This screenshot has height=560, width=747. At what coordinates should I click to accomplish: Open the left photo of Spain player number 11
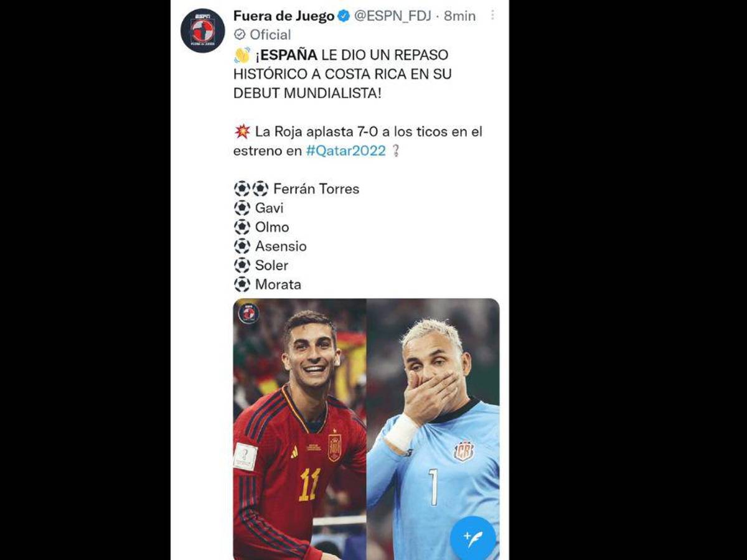coord(299,429)
